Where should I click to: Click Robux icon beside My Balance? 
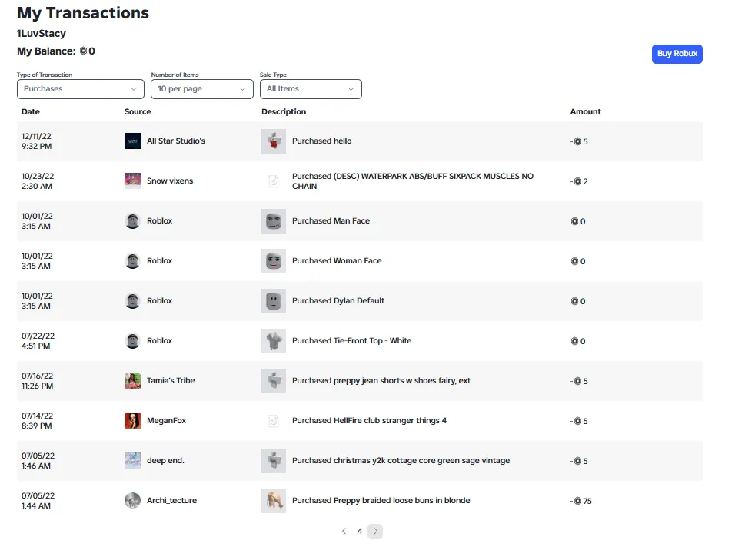point(84,51)
